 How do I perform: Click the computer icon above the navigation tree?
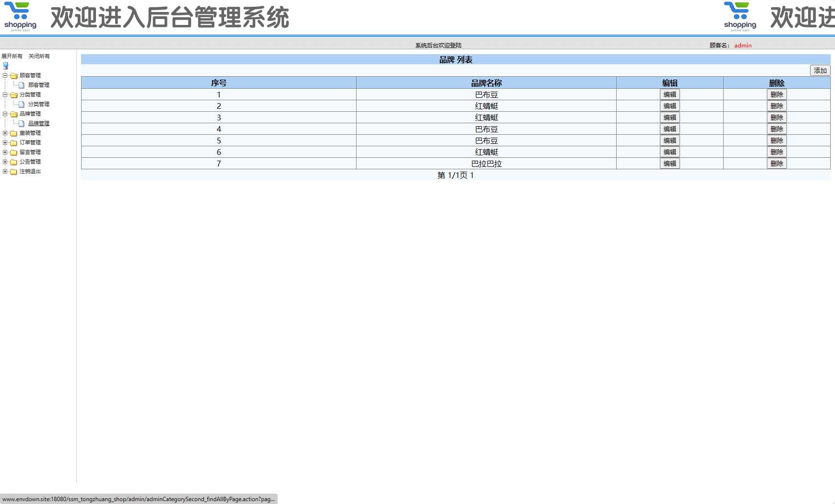click(x=5, y=65)
